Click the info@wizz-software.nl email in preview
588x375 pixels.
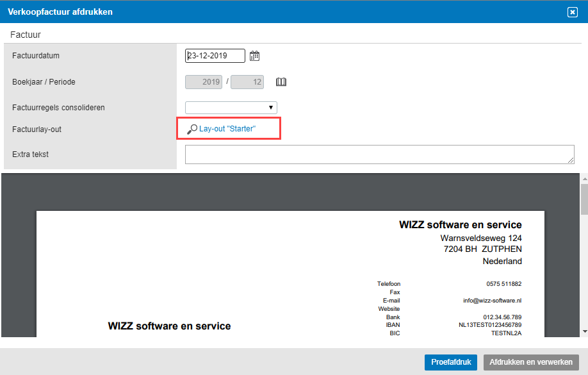point(492,300)
